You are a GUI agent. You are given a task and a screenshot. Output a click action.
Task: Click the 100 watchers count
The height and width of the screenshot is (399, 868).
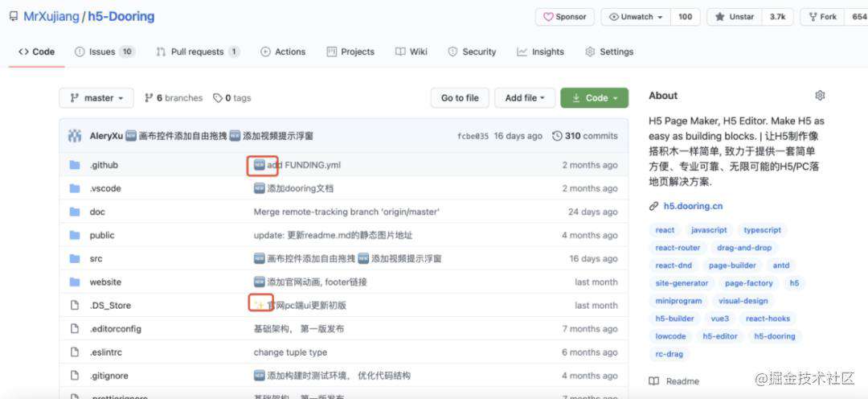tap(686, 17)
